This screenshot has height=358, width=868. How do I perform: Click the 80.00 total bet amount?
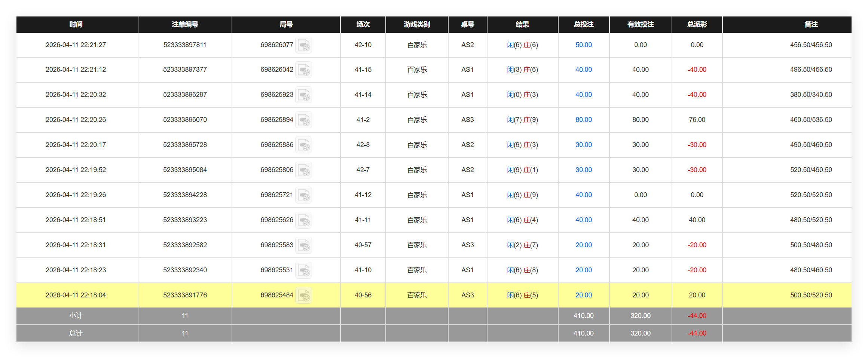pos(583,120)
